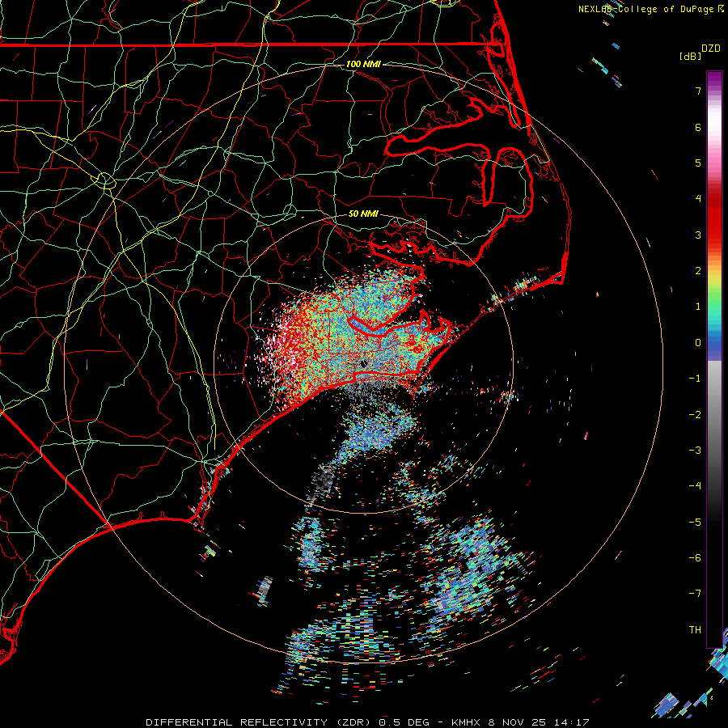Click the legend value 4 label
Screen dimensions: 728x728
point(698,199)
